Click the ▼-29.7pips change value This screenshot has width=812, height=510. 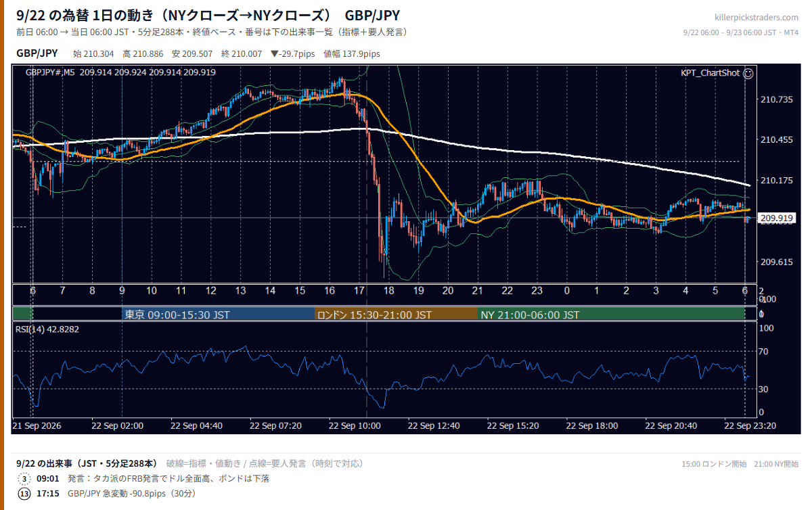pos(294,54)
